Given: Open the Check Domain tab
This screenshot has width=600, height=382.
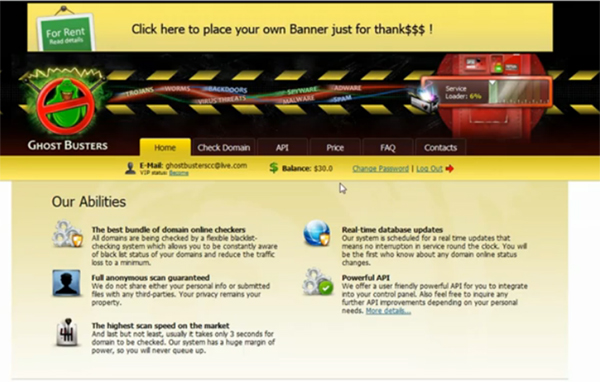Looking at the screenshot, I should (224, 147).
